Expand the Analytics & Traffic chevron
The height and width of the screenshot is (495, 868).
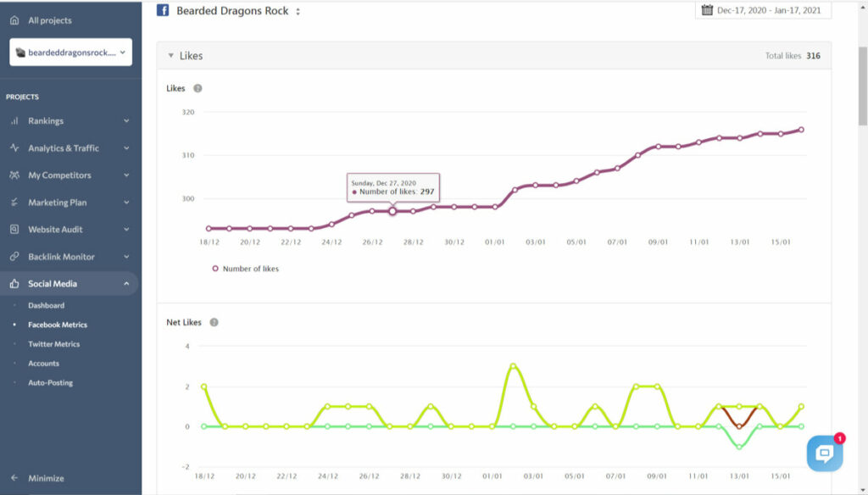pyautogui.click(x=126, y=147)
